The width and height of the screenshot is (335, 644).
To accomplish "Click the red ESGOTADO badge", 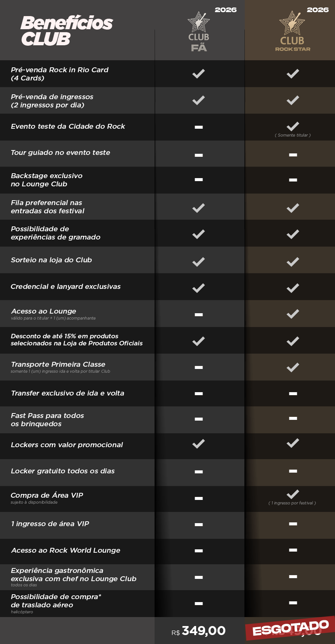I will point(290,629).
